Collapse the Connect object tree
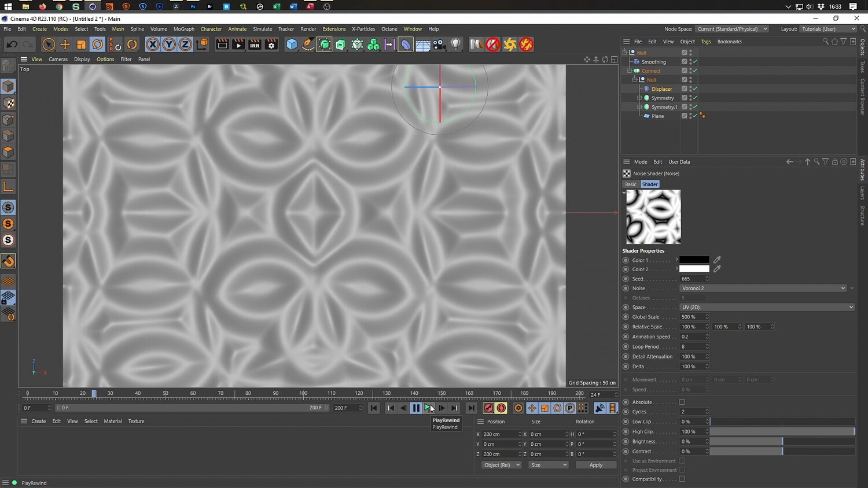The width and height of the screenshot is (868, 488). pos(630,71)
